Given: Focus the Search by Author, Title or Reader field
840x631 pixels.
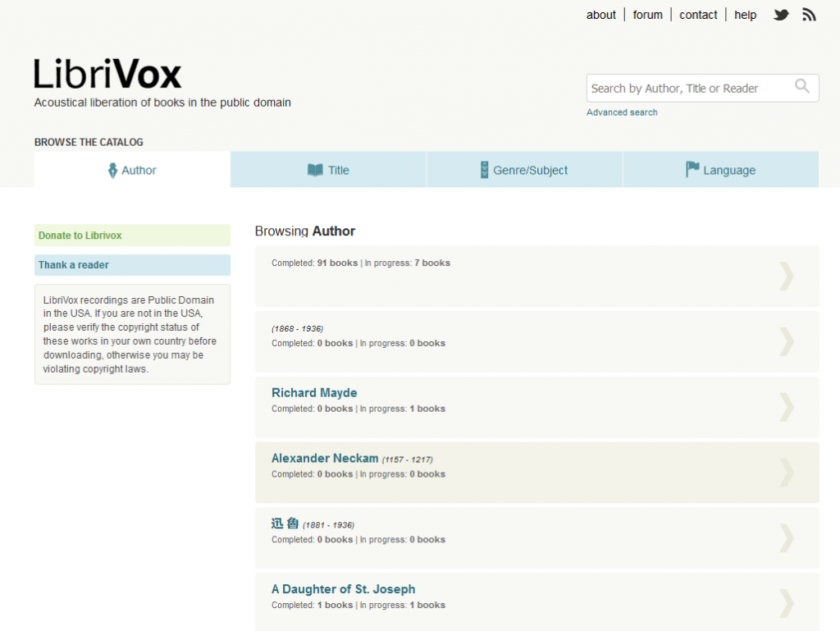Looking at the screenshot, I should click(702, 88).
